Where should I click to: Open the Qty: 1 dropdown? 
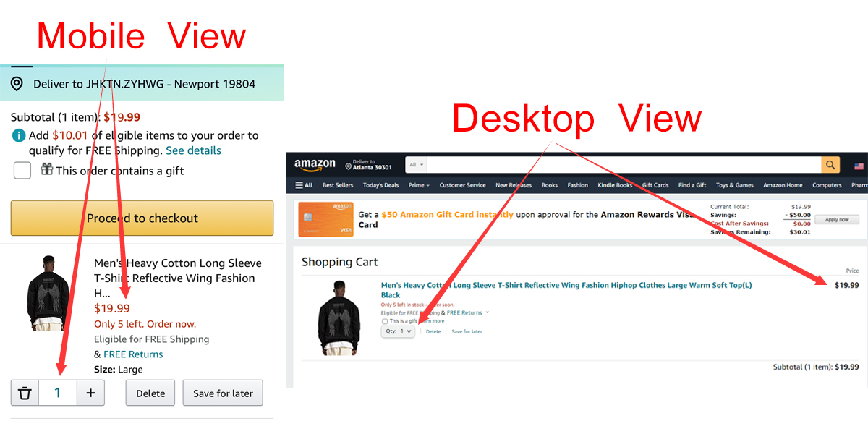pyautogui.click(x=399, y=331)
